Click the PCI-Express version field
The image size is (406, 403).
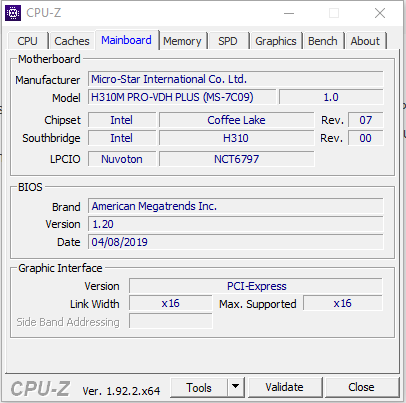tap(256, 286)
